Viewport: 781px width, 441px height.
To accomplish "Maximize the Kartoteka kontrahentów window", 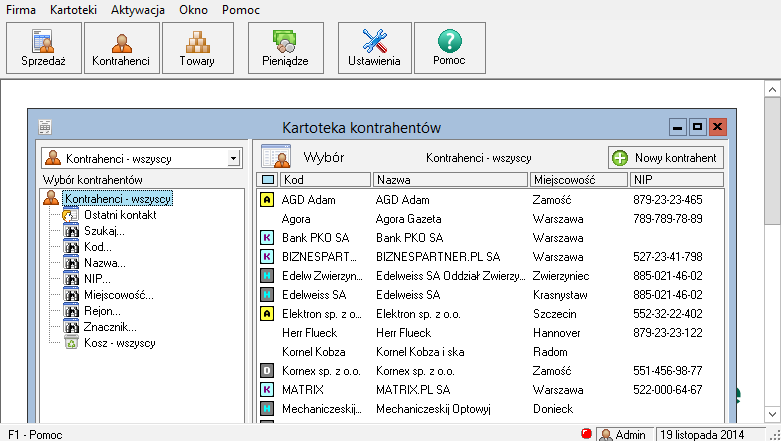I will [x=697, y=127].
